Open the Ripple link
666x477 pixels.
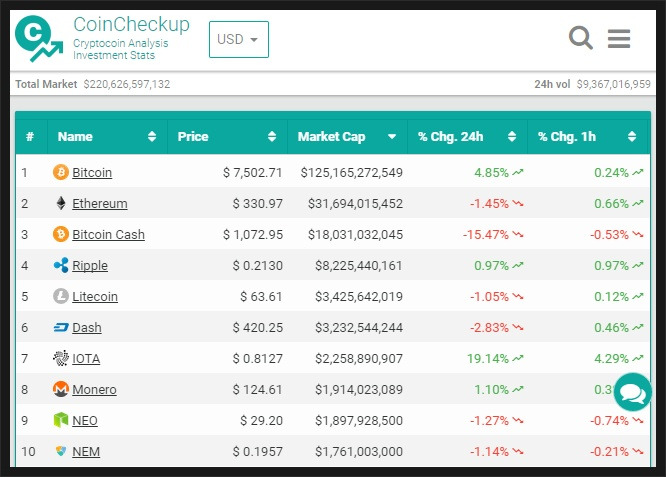[x=90, y=265]
